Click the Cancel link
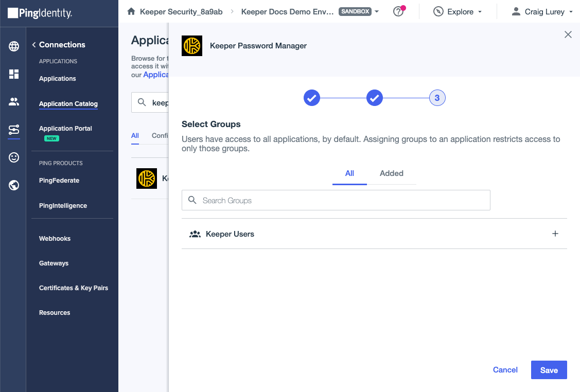Screen dimensions: 580x392 point(505,370)
